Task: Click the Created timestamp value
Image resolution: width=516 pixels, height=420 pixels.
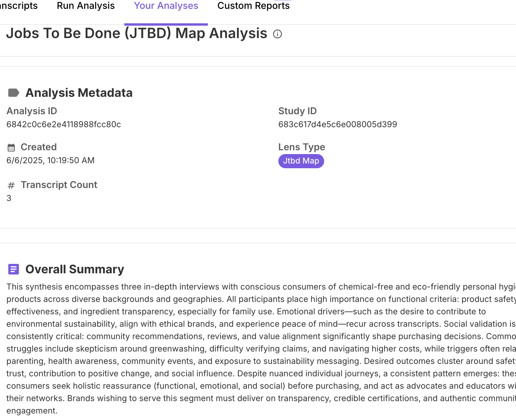Action: coord(50,160)
